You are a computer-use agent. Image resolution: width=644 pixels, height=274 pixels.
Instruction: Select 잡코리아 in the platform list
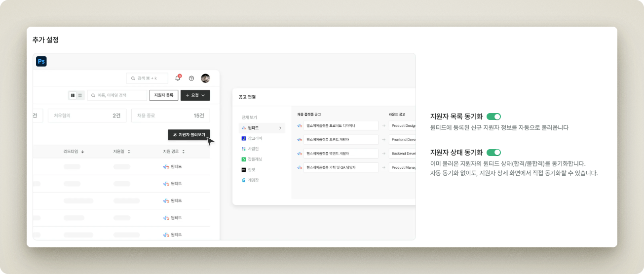coord(255,139)
